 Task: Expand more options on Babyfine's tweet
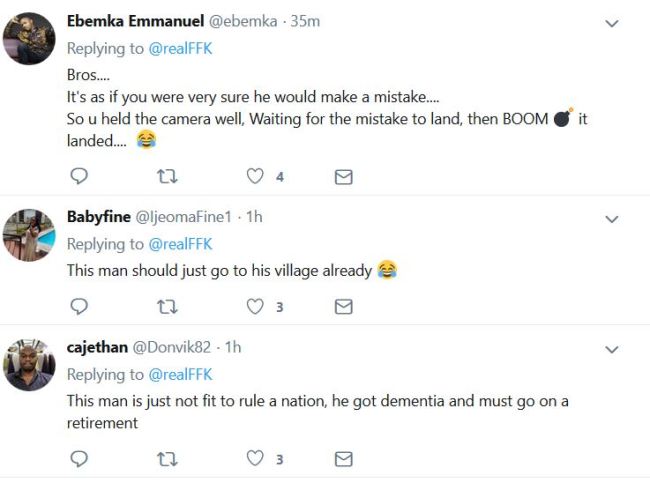pyautogui.click(x=612, y=219)
